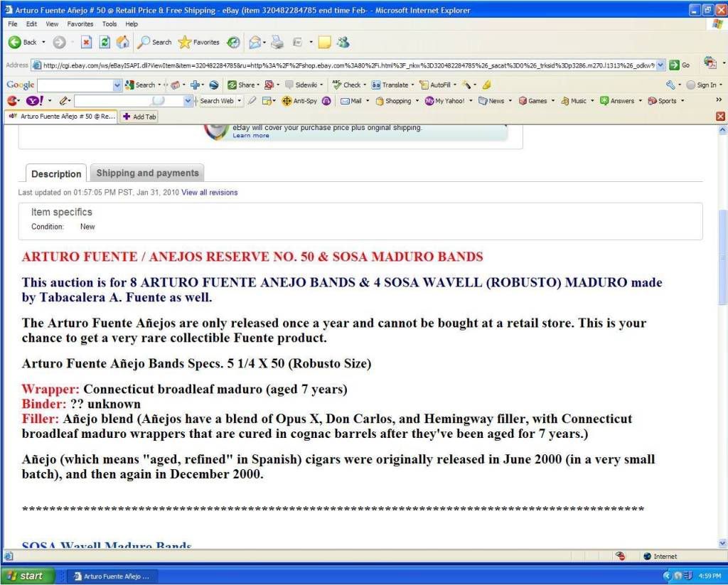This screenshot has width=728, height=585.
Task: Expand the Sign In dropdown arrow
Action: pos(721,85)
